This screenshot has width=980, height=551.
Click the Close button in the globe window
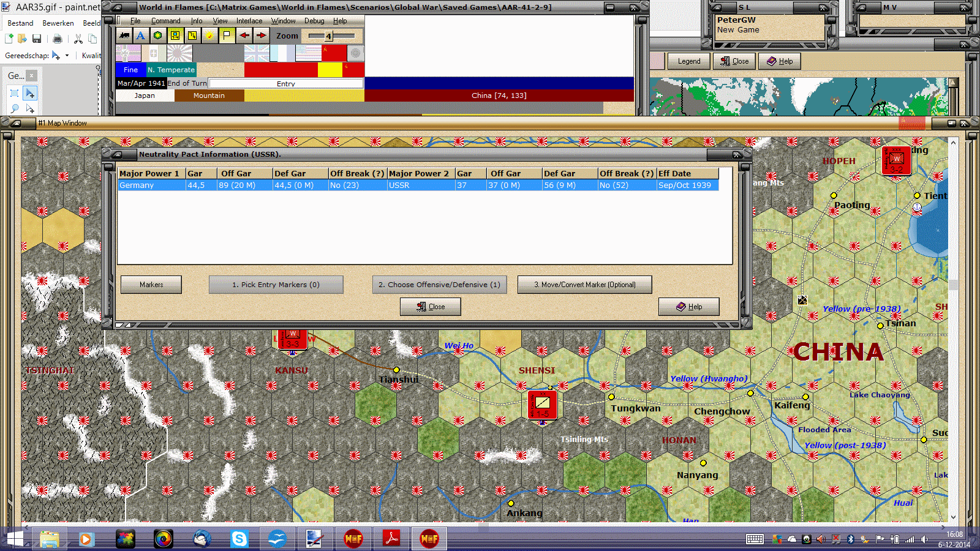click(734, 61)
